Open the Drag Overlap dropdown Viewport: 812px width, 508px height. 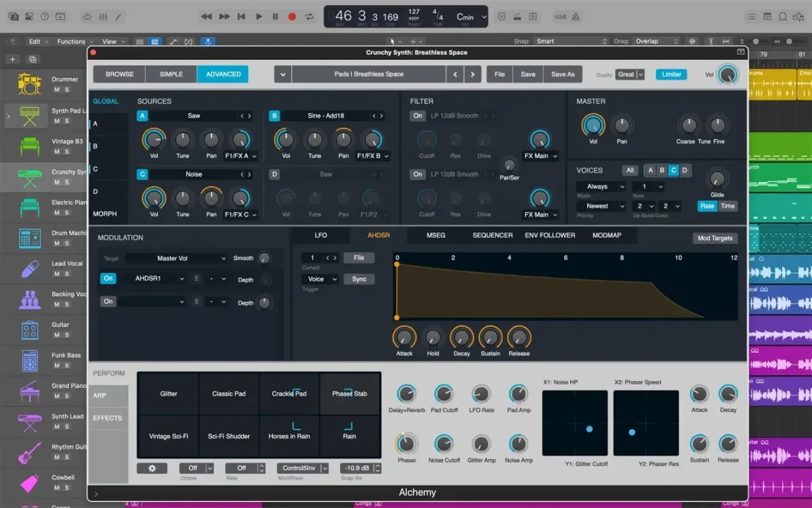coord(657,41)
